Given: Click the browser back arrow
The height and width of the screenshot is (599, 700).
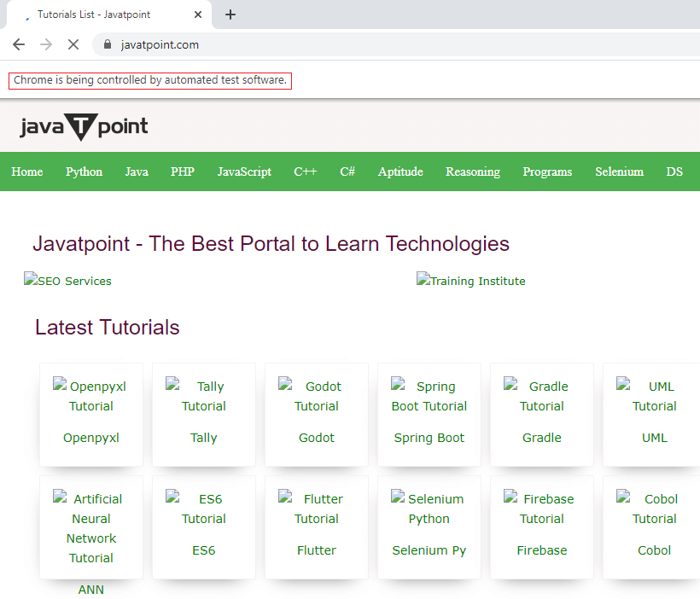Looking at the screenshot, I should coord(19,44).
